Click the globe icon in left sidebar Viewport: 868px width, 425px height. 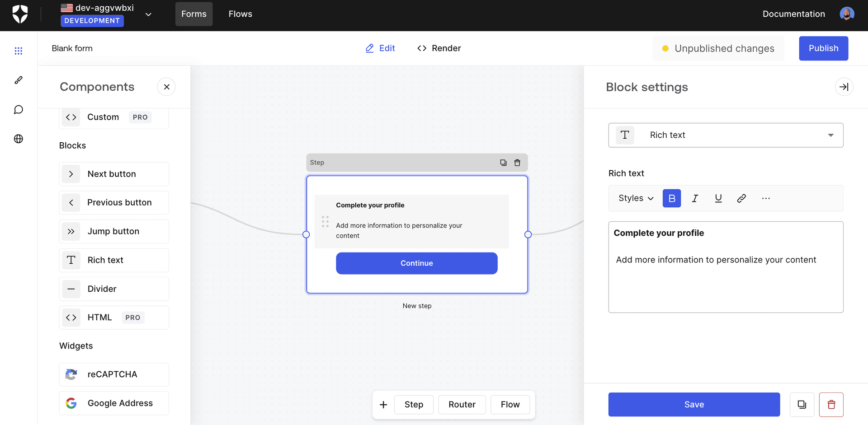19,139
